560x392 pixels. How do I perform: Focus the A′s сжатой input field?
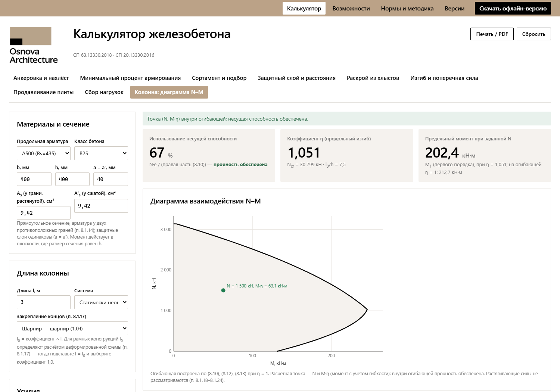101,206
